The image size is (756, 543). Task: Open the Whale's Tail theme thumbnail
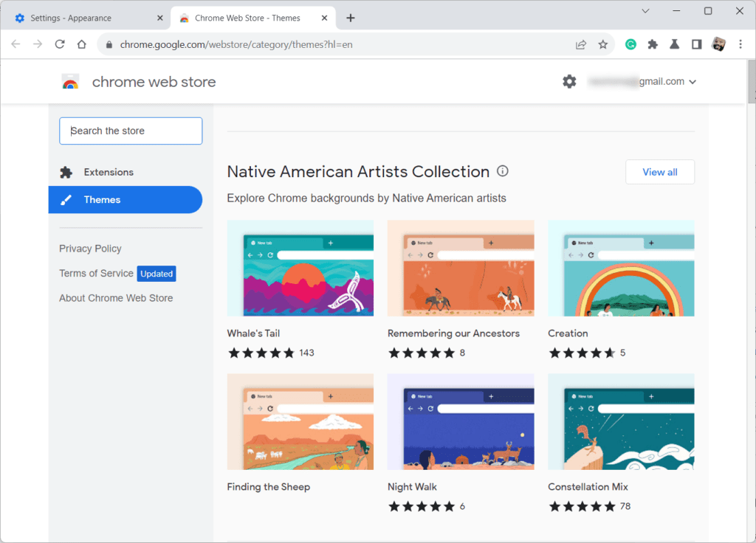click(x=300, y=268)
